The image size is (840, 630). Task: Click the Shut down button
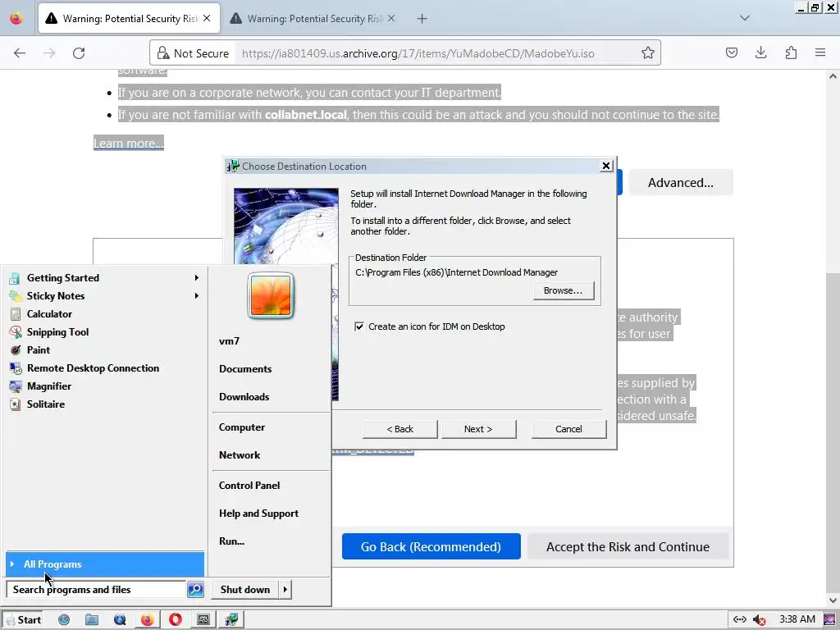(x=245, y=589)
